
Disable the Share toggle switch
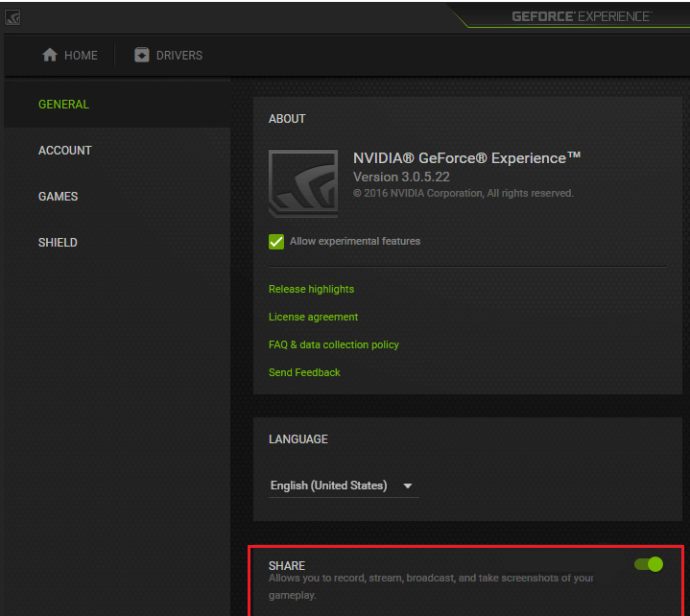pyautogui.click(x=649, y=564)
